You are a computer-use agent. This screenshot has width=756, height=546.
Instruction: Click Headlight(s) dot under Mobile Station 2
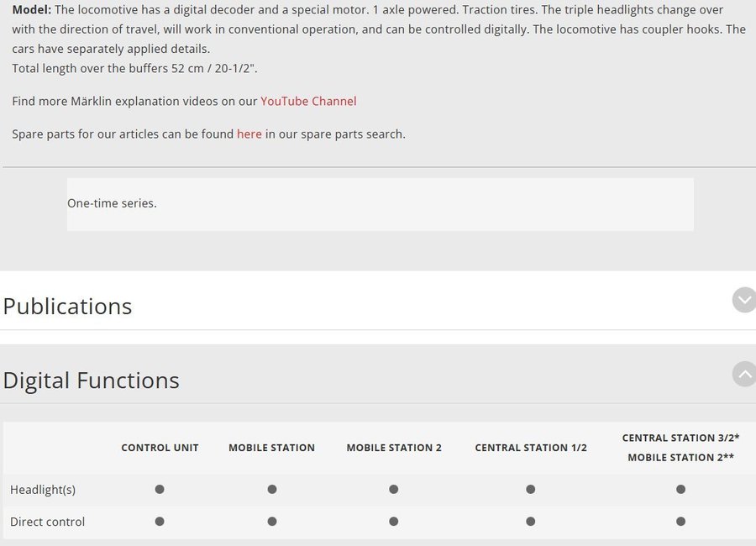pos(394,489)
